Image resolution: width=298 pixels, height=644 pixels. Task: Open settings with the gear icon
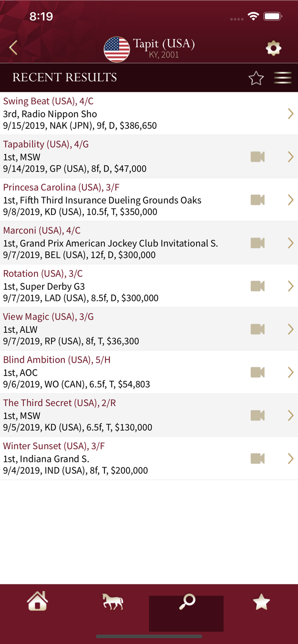pos(273,49)
